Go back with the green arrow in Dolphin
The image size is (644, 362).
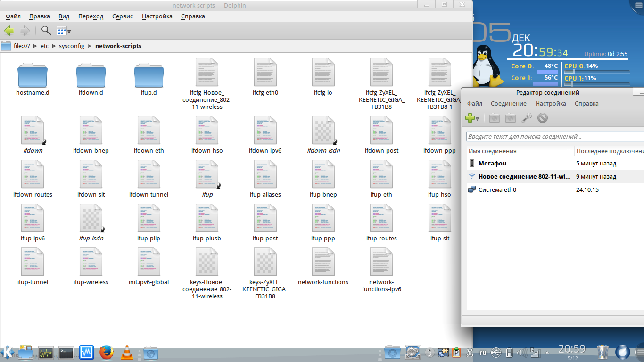(x=9, y=31)
